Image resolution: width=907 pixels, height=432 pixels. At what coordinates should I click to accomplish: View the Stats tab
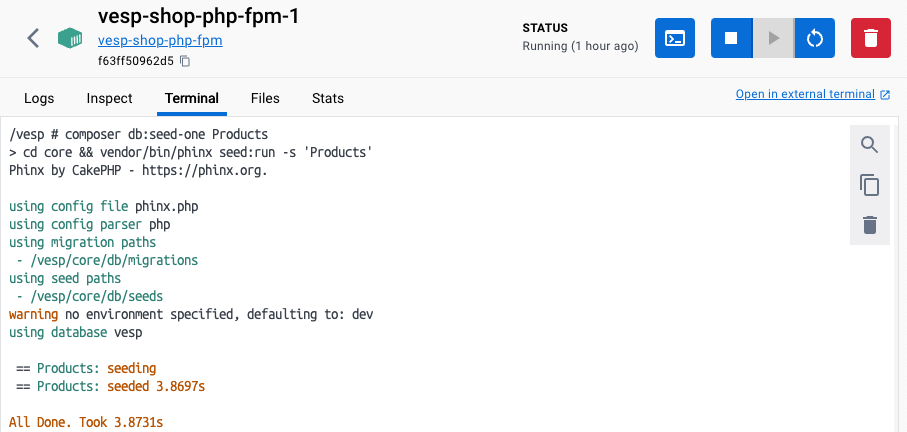click(328, 98)
